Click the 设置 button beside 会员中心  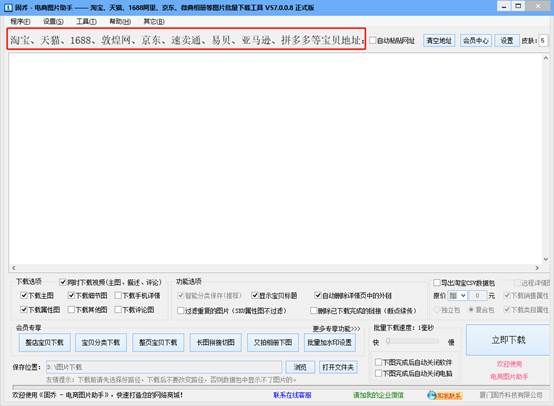coord(507,41)
